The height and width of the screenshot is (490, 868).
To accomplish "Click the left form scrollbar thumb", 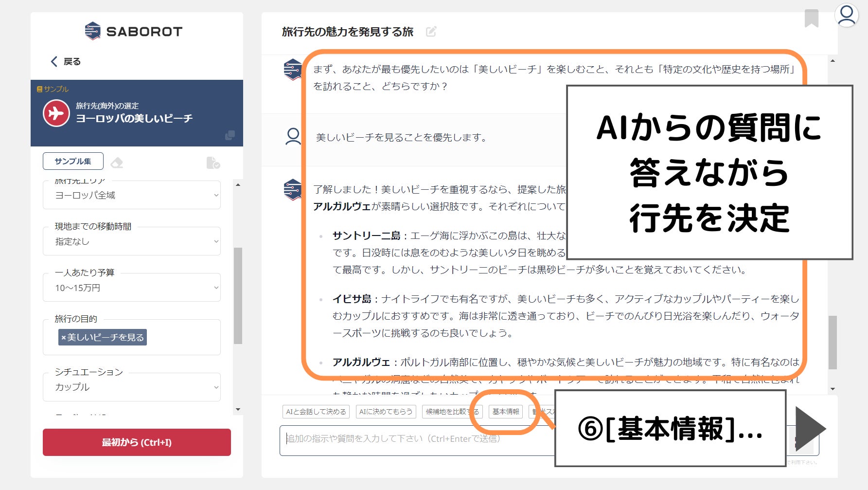I will pyautogui.click(x=238, y=296).
